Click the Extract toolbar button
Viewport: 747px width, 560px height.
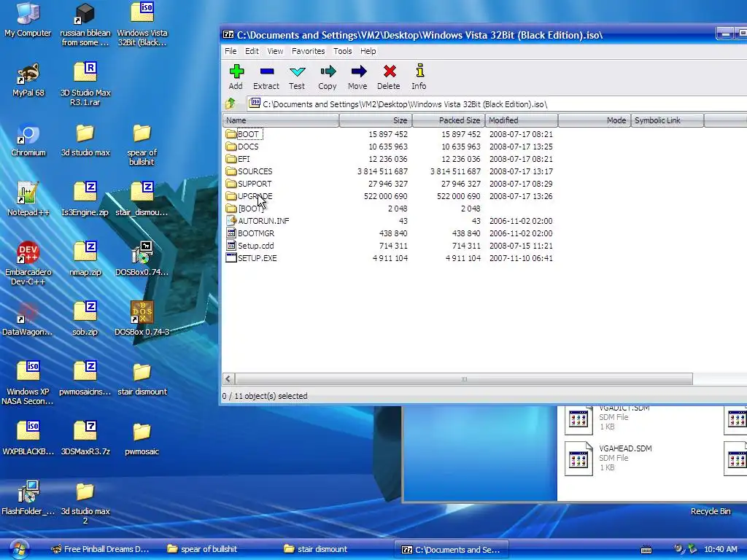click(x=266, y=77)
